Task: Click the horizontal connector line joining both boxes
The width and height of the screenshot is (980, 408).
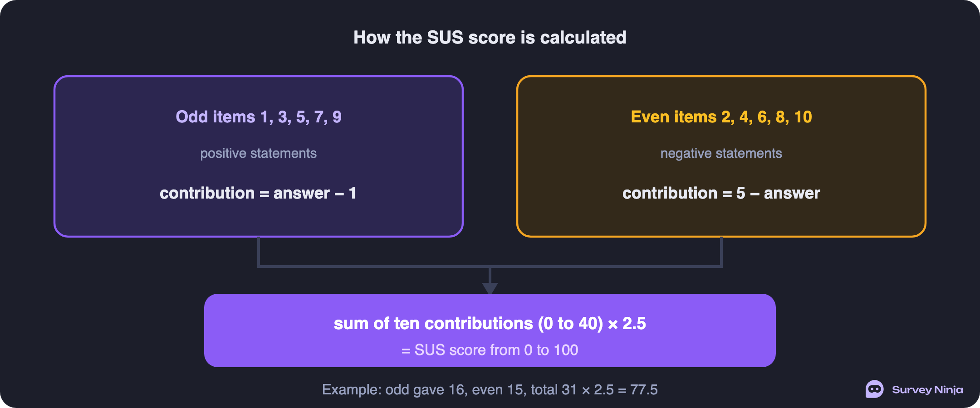Action: [x=490, y=267]
